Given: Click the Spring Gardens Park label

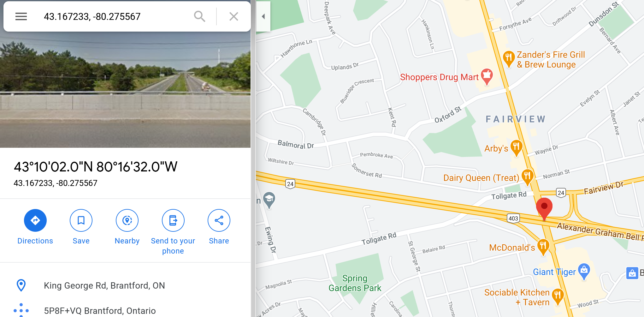Looking at the screenshot, I should click(x=355, y=283).
